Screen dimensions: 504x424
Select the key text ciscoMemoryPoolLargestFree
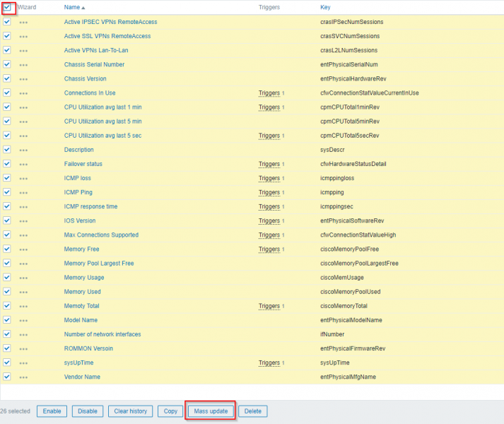pyautogui.click(x=359, y=264)
